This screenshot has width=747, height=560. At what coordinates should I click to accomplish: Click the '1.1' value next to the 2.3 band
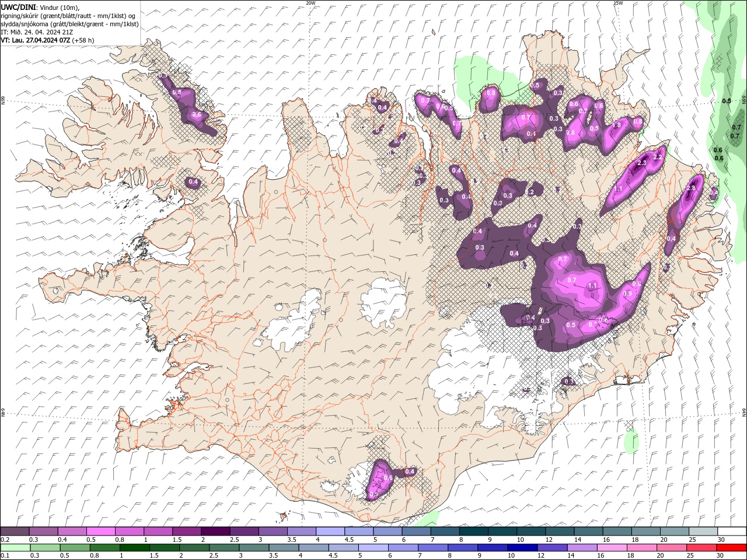pos(619,189)
